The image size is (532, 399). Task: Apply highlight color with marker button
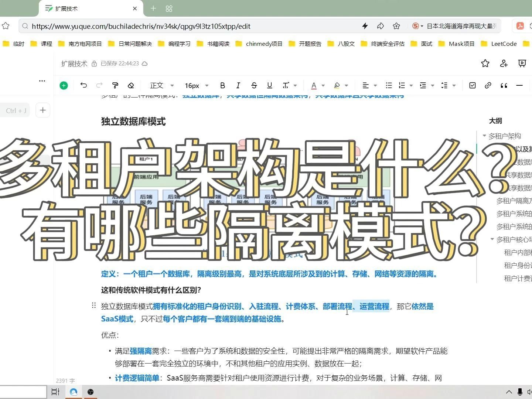pyautogui.click(x=337, y=85)
